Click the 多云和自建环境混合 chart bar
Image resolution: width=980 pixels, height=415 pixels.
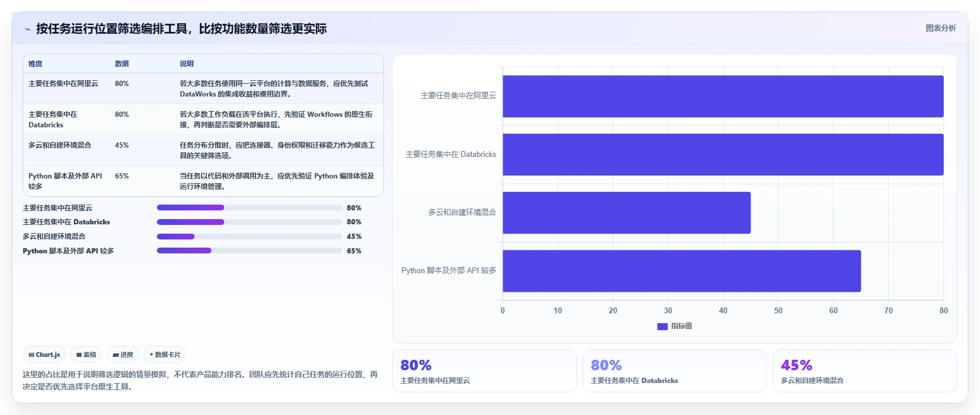[626, 213]
